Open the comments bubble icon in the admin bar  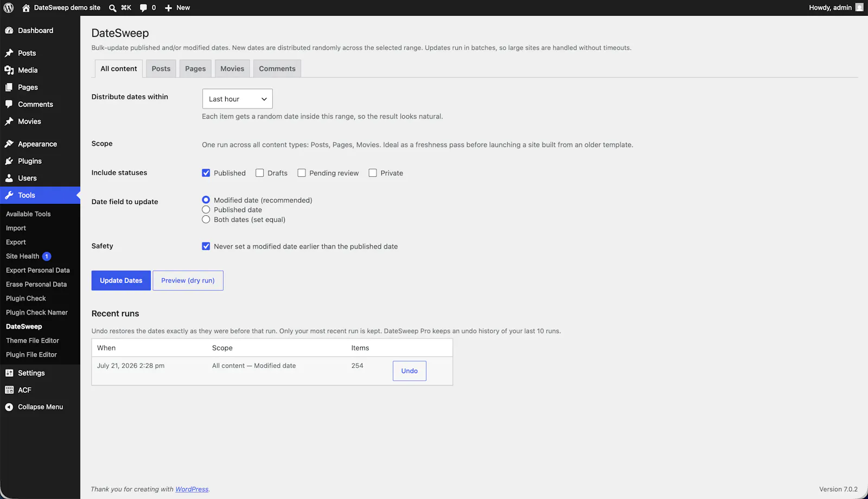point(143,8)
